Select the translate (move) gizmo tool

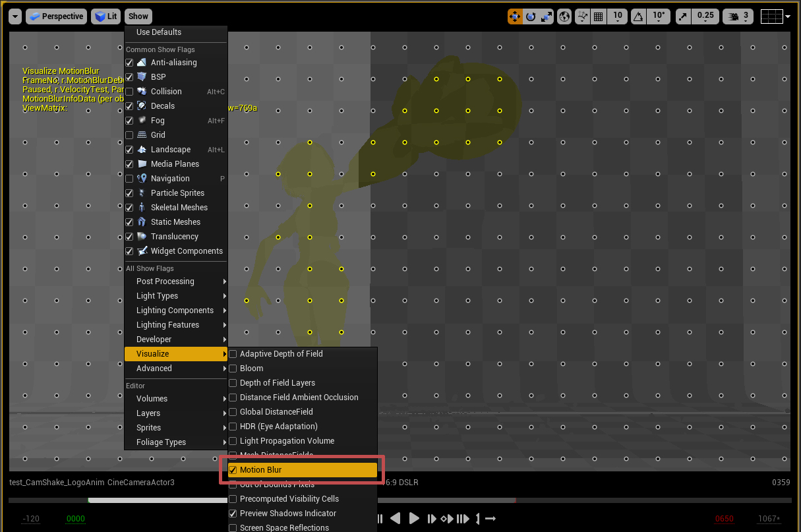515,16
